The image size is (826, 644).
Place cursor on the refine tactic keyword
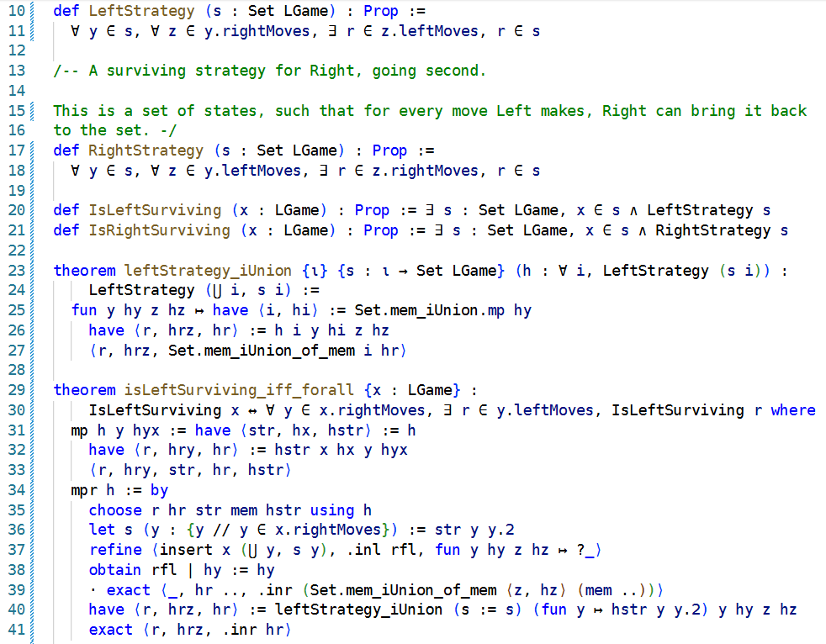click(x=115, y=550)
